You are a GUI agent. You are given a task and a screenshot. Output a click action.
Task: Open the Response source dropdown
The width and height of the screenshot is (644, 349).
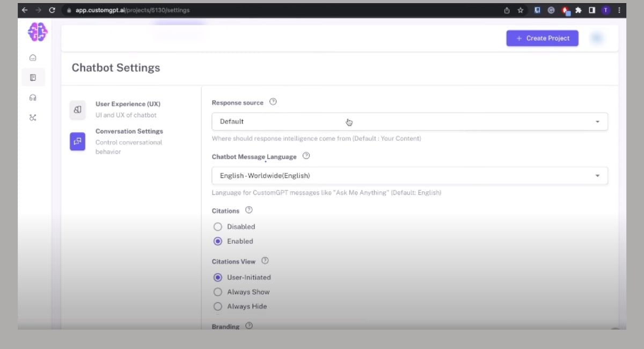(409, 121)
